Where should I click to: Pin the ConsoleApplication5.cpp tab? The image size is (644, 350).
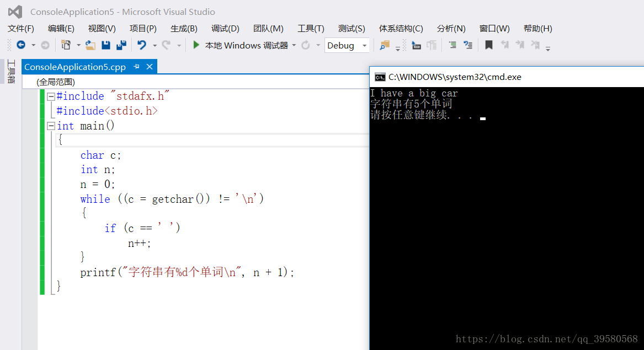pyautogui.click(x=136, y=67)
